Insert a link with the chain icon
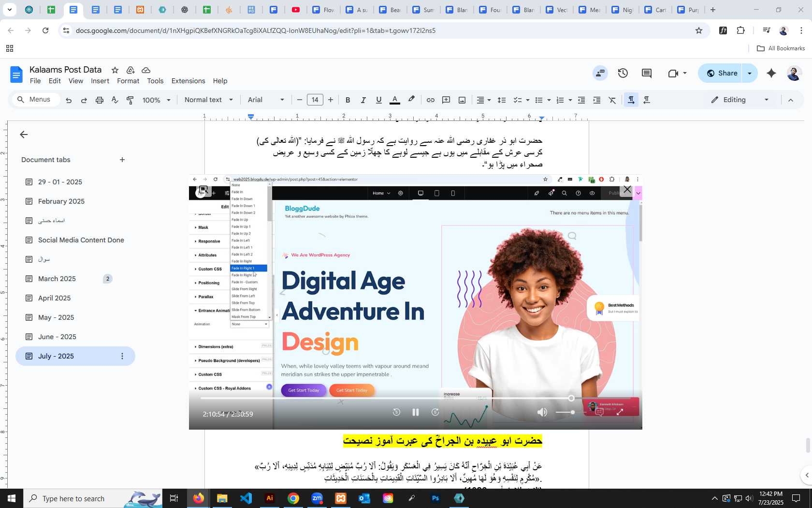Viewport: 812px width, 508px height. click(x=430, y=100)
